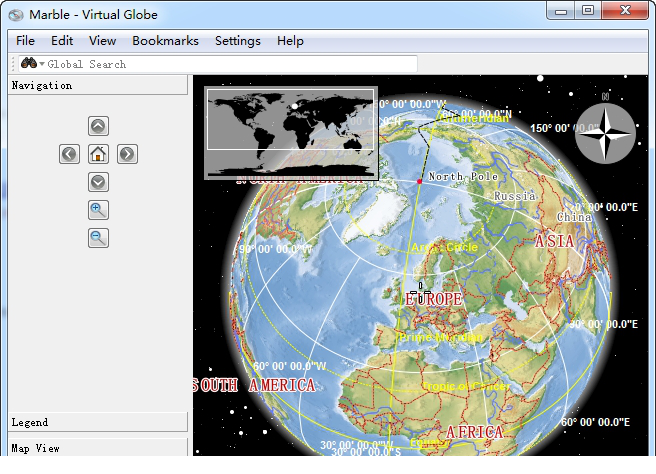This screenshot has height=474, width=656.
Task: Click the move left navigation arrow
Action: [x=69, y=154]
